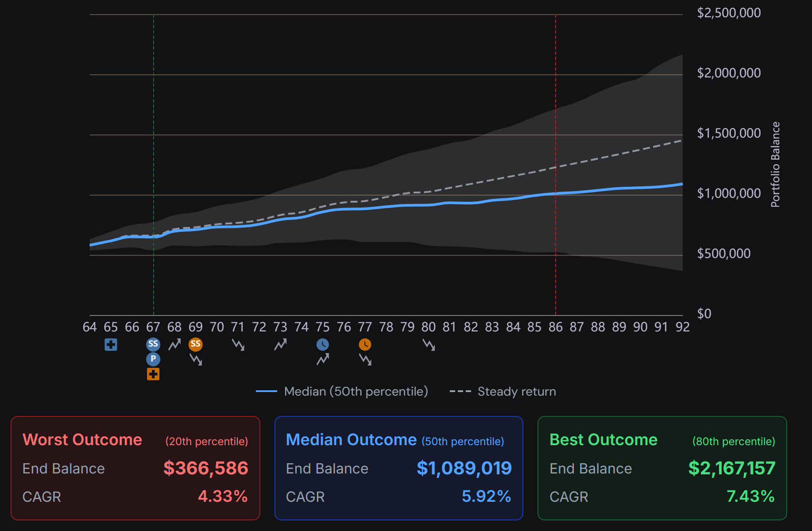Screen dimensions: 812x531
Task: Click the $0 y-axis label
Action: 704,314
